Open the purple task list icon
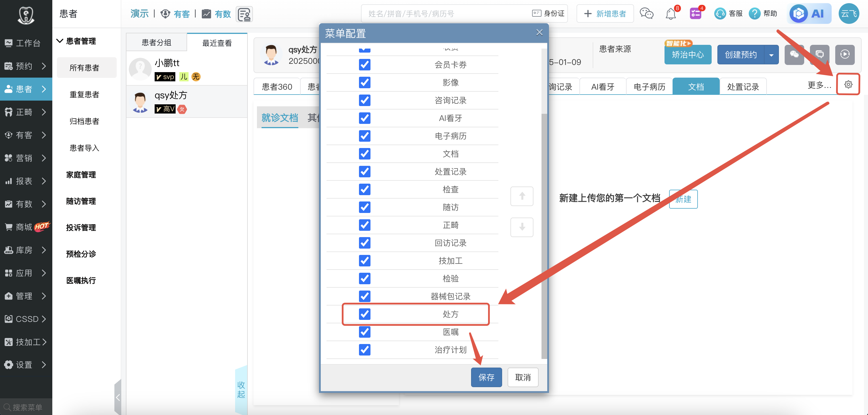The height and width of the screenshot is (415, 868). click(x=695, y=14)
